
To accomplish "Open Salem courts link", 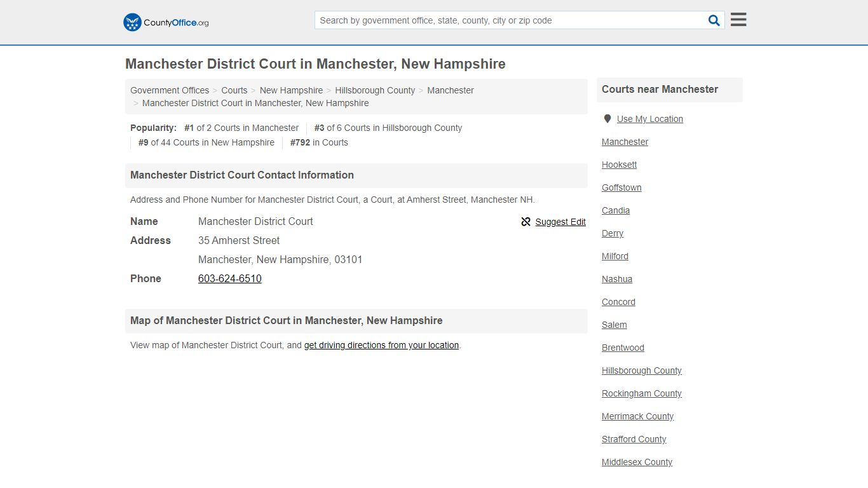I will tap(614, 325).
